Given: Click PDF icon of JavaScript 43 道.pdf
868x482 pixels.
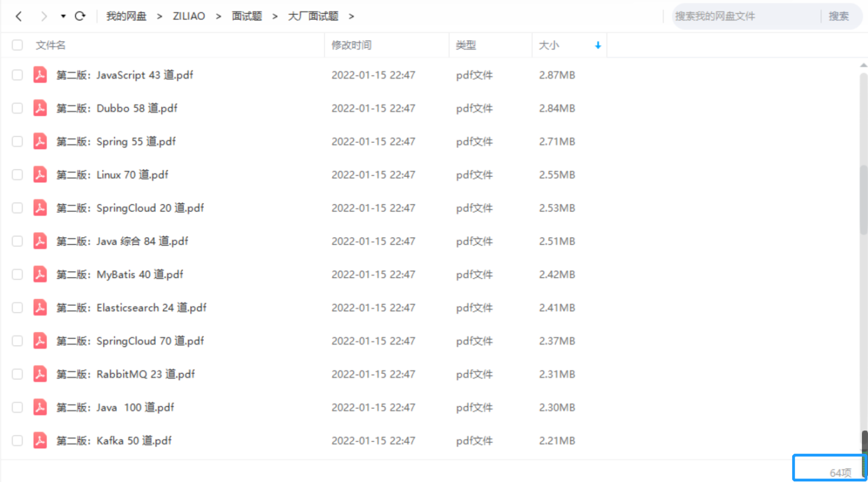Looking at the screenshot, I should tap(40, 75).
